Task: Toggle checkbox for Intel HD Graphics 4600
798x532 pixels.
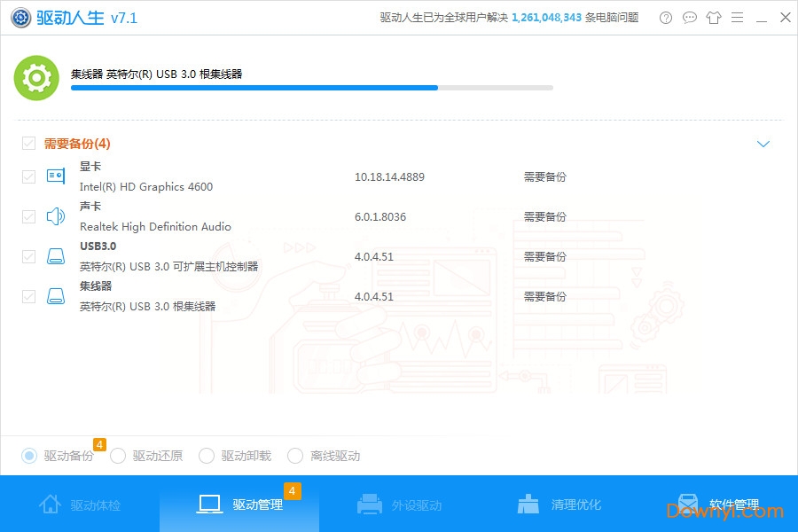Action: pyautogui.click(x=29, y=176)
